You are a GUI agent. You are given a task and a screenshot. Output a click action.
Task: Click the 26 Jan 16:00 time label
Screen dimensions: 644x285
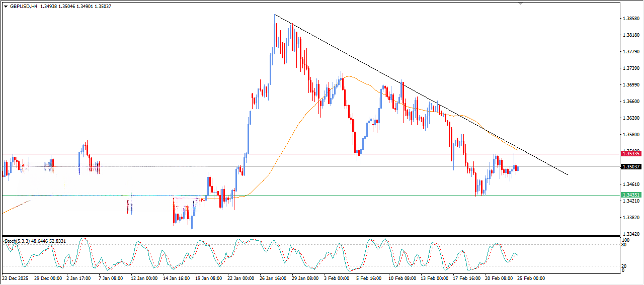[274, 278]
